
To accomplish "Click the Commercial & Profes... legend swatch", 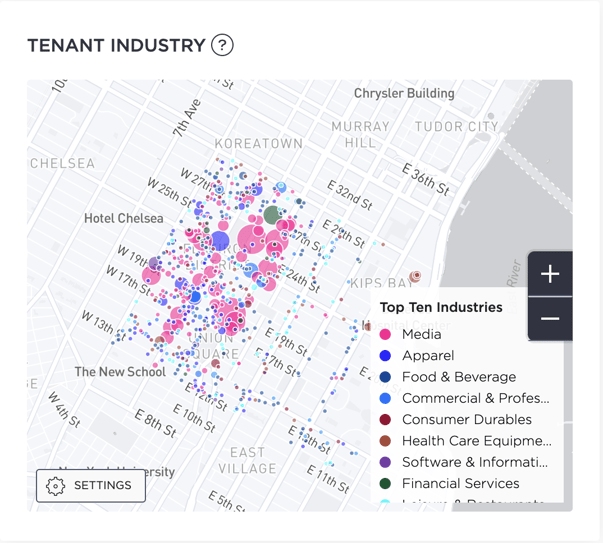I will pyautogui.click(x=385, y=398).
